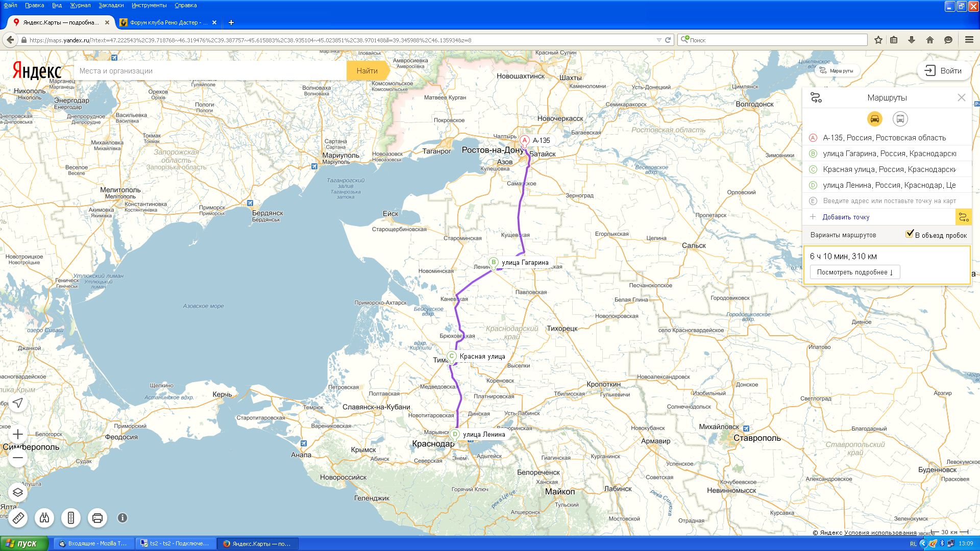Screen dimensions: 980x551
Task: Go to the Firefox home icon
Action: click(930, 40)
